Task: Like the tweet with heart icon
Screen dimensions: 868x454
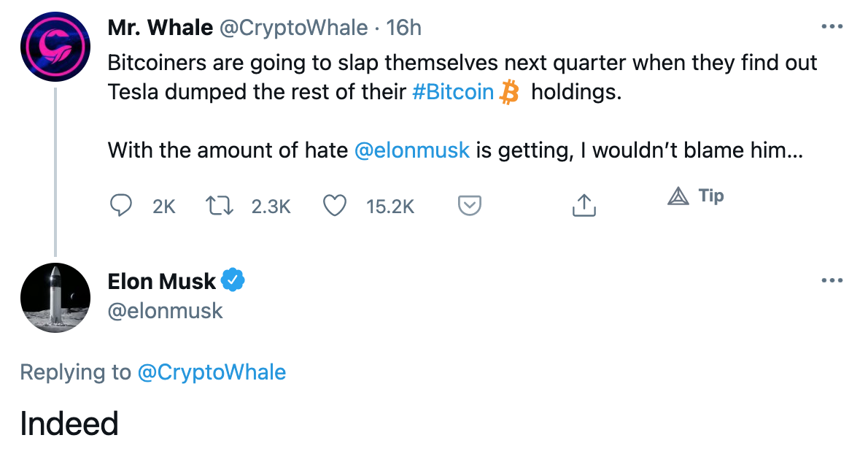Action: tap(334, 207)
